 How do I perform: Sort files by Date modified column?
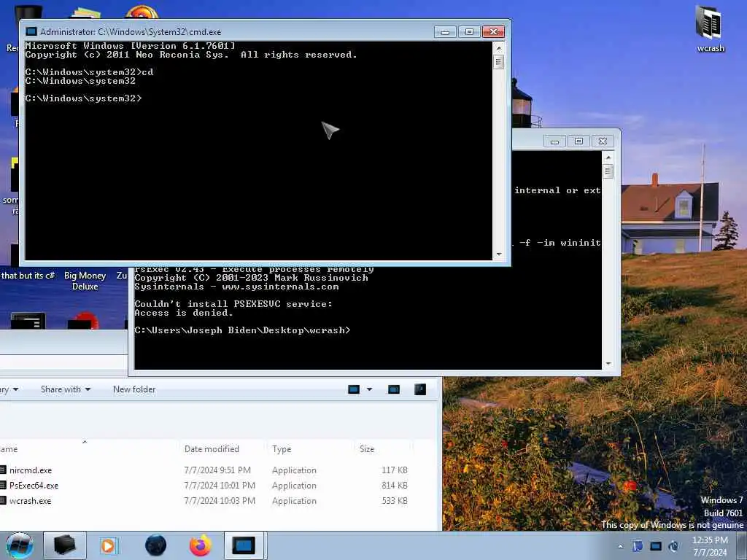pos(212,449)
